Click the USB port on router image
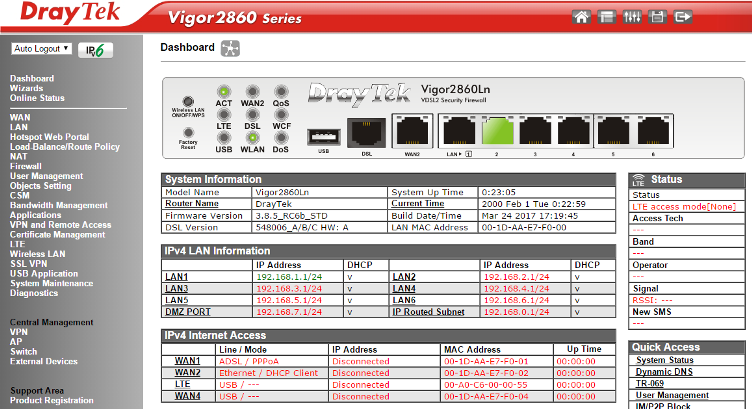752x409 pixels. [324, 137]
